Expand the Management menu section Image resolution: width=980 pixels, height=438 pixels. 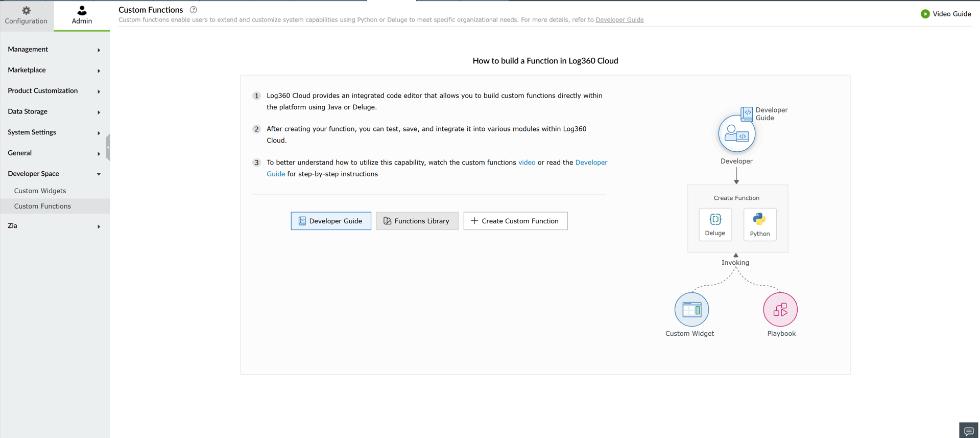(x=55, y=49)
